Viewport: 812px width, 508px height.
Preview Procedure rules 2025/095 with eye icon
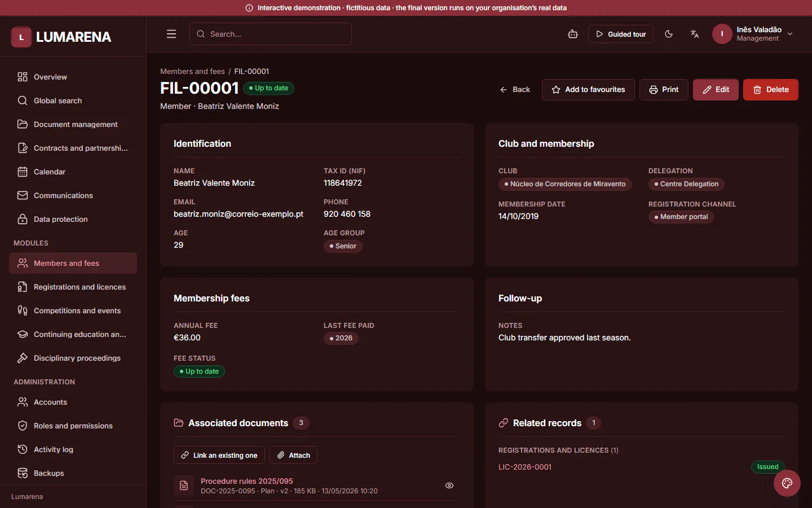click(449, 485)
